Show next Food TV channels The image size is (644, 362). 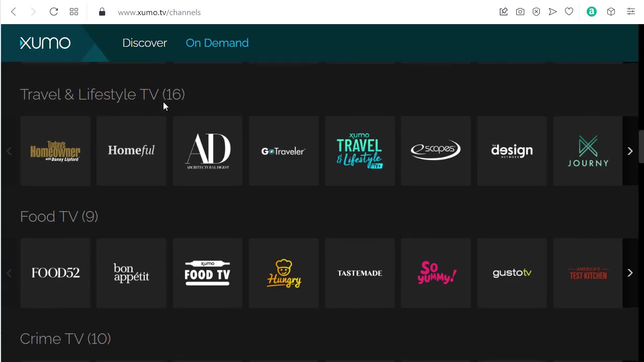(x=630, y=273)
